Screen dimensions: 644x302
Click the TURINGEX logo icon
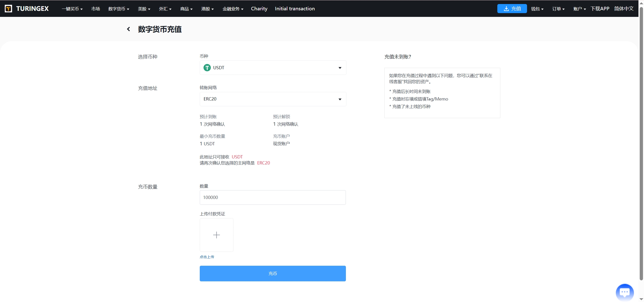(9, 9)
